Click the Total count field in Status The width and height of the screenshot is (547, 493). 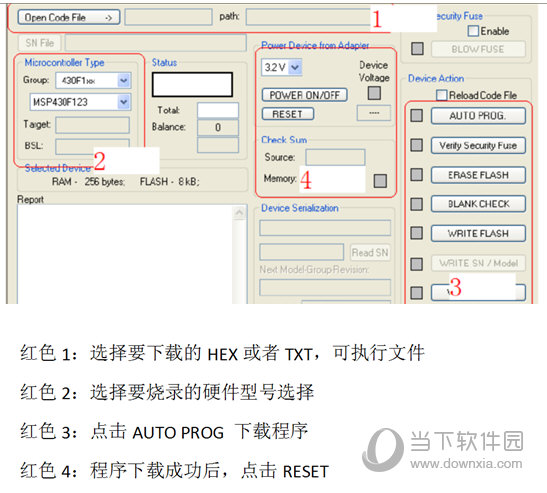click(x=218, y=110)
